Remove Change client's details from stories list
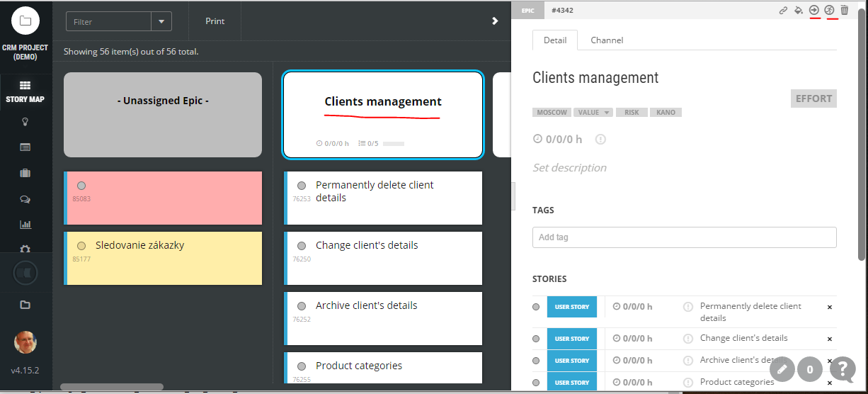The height and width of the screenshot is (394, 868). click(830, 339)
